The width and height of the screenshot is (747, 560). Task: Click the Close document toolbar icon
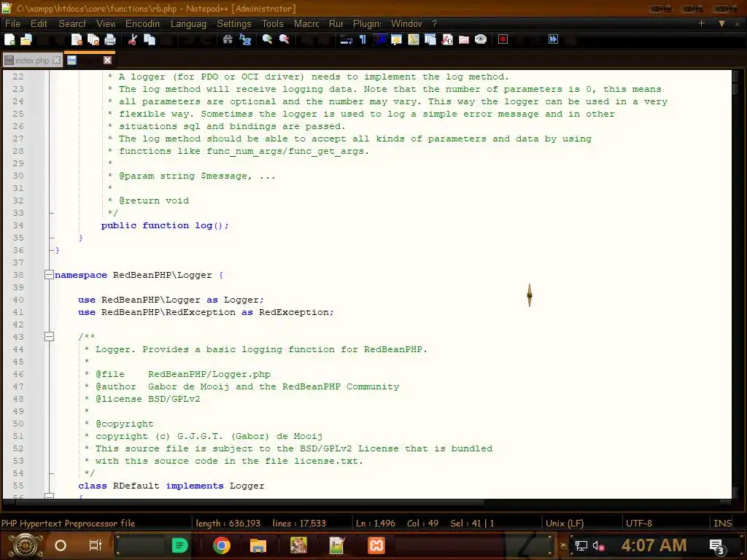76,39
